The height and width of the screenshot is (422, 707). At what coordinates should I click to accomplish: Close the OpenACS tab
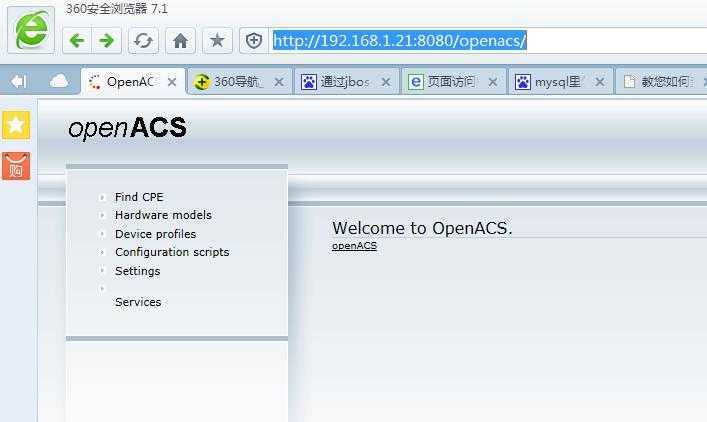click(x=172, y=82)
